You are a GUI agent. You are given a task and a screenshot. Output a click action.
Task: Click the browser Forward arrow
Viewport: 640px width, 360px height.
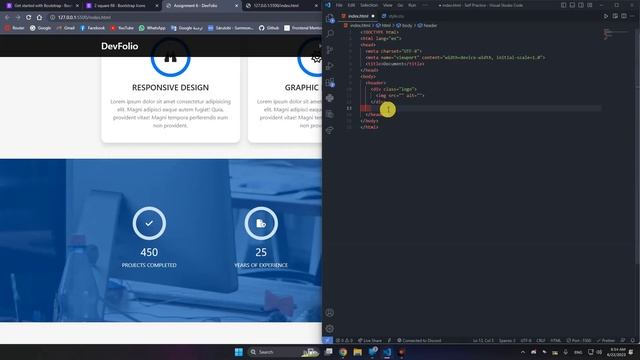(x=18, y=18)
